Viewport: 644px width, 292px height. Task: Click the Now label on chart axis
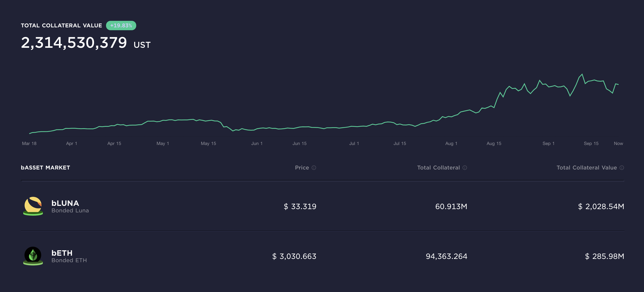click(618, 144)
